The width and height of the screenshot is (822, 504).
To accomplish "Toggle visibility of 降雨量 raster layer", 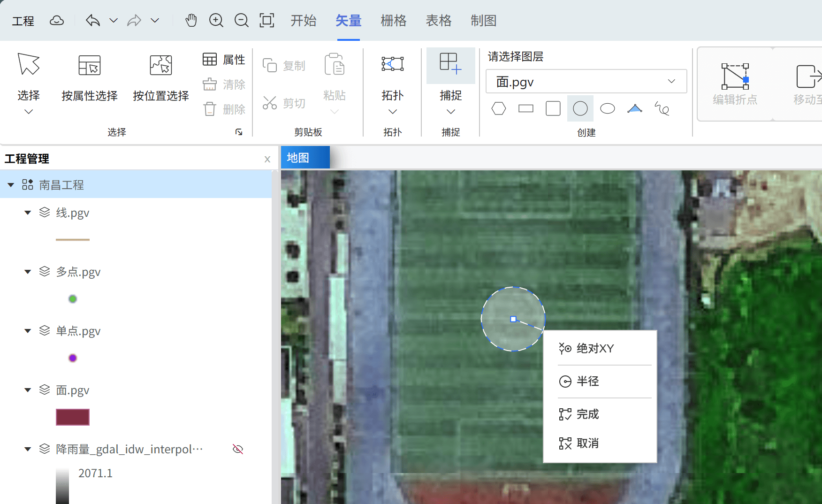I will (238, 449).
